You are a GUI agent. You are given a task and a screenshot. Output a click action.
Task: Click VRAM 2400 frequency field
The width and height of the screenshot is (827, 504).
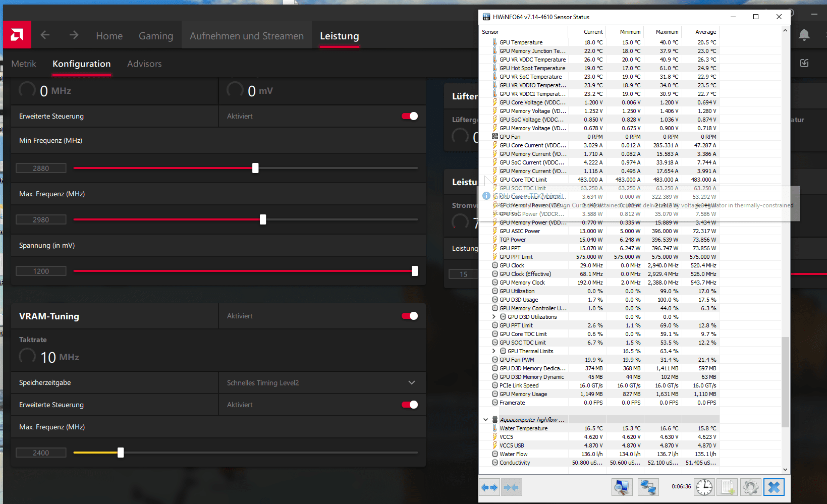point(41,453)
